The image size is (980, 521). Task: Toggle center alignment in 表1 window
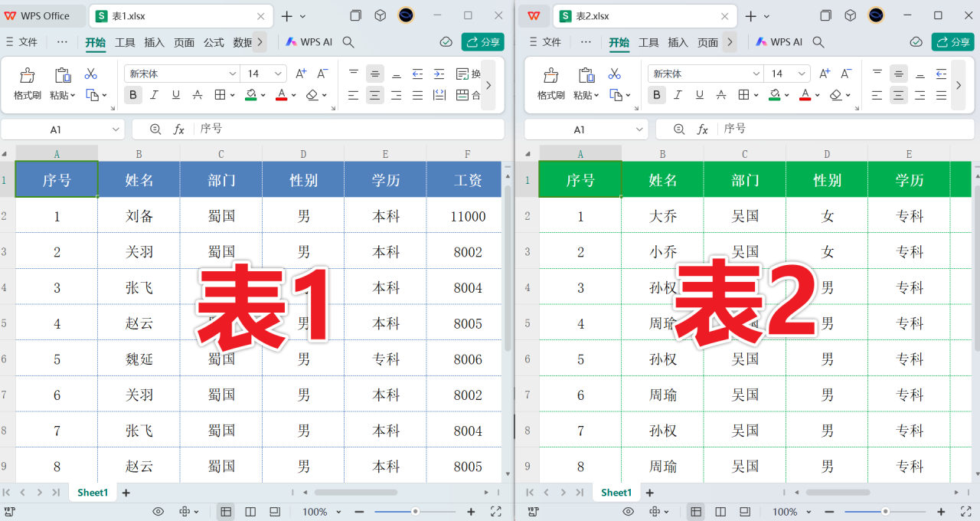coord(374,95)
